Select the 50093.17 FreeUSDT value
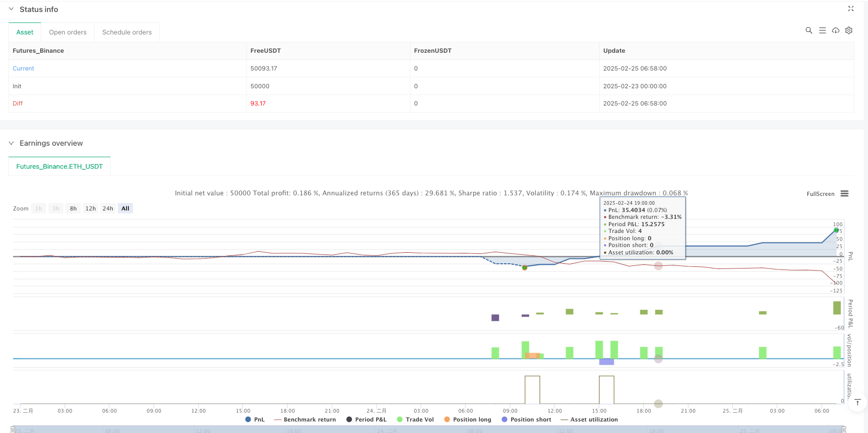Viewport: 868px width, 433px height. click(264, 68)
